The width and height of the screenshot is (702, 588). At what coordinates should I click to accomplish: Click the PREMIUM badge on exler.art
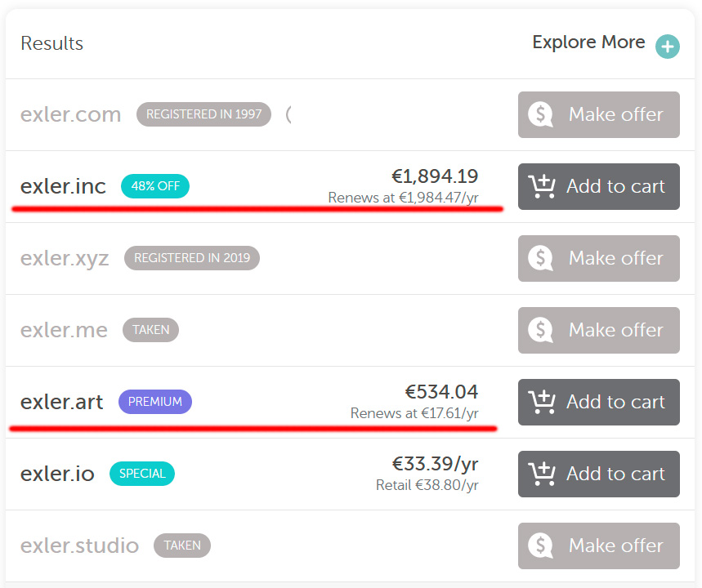155,402
